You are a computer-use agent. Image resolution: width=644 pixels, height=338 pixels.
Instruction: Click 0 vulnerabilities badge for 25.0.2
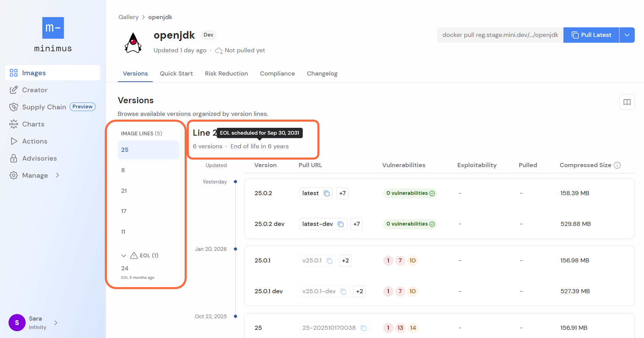coord(410,193)
